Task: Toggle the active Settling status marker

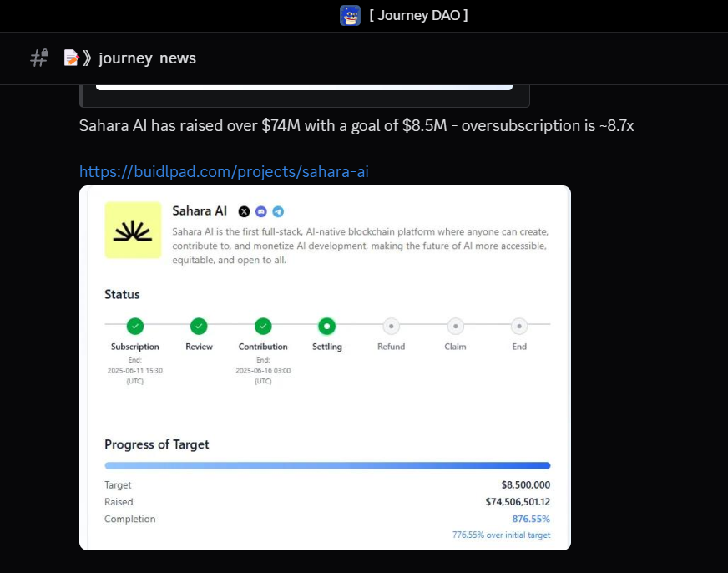Action: (326, 326)
